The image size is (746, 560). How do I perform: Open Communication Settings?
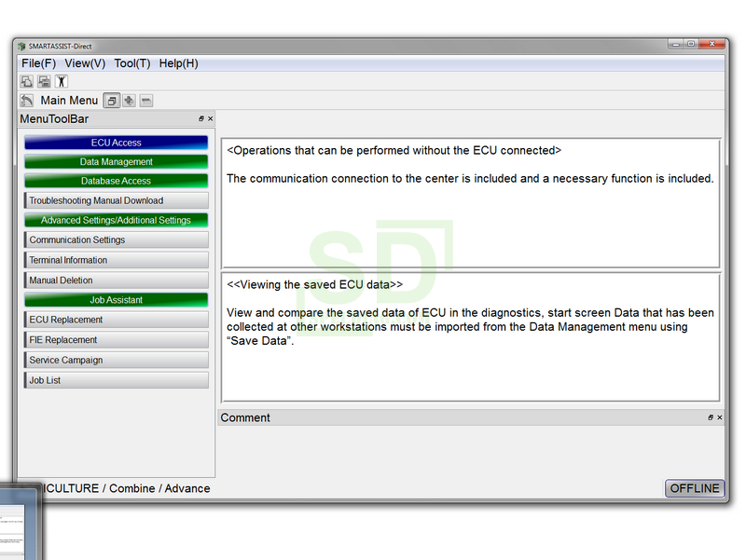[x=117, y=240]
